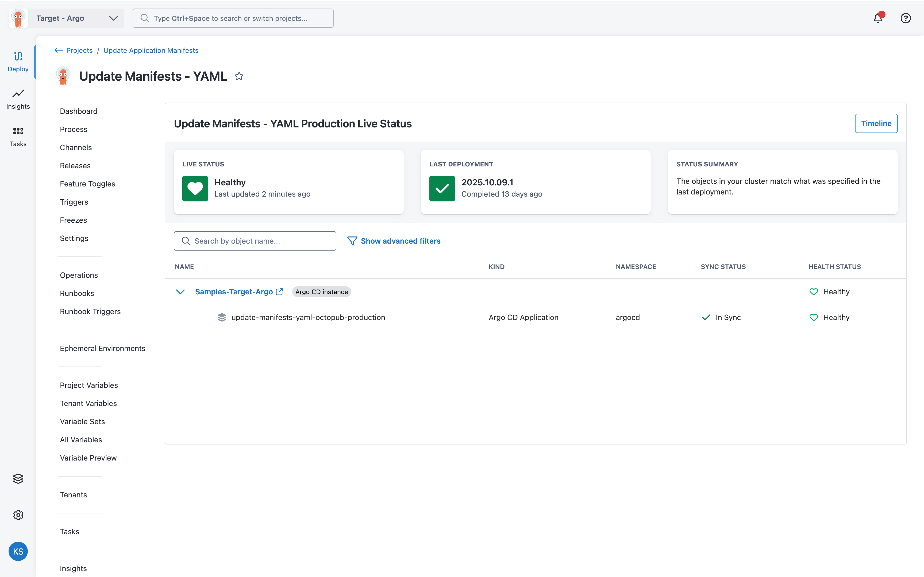This screenshot has width=924, height=577.
Task: Open settings with the gear icon
Action: [x=18, y=515]
